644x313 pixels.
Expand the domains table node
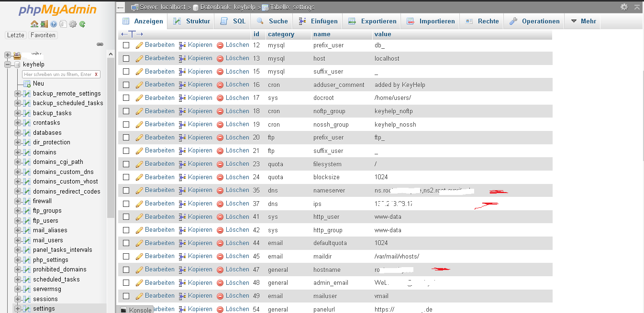(18, 152)
